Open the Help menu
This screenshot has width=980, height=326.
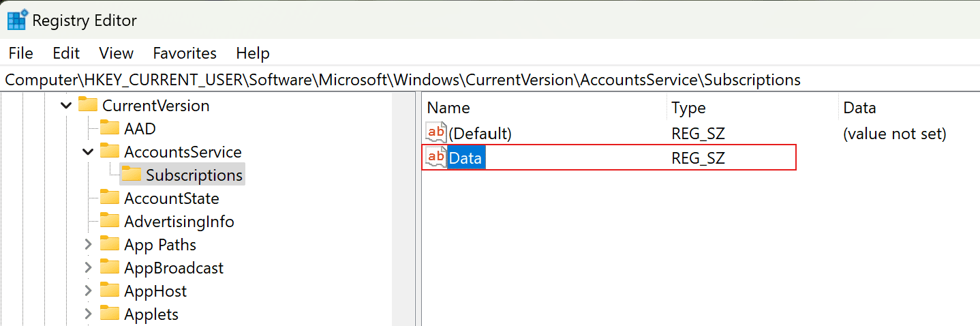coord(253,53)
